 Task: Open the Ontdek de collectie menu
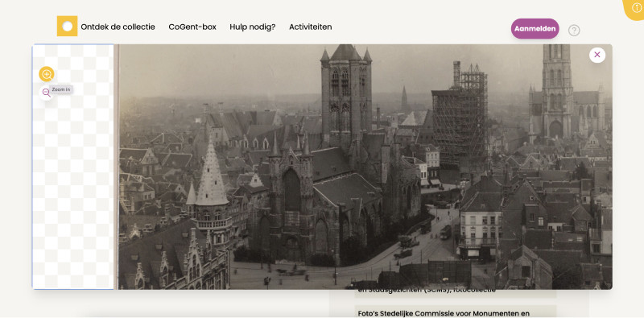click(x=118, y=27)
